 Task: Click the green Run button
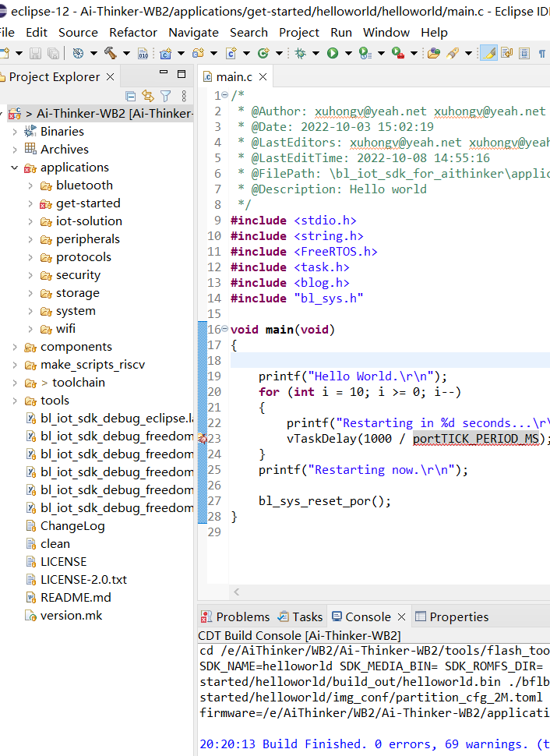333,53
